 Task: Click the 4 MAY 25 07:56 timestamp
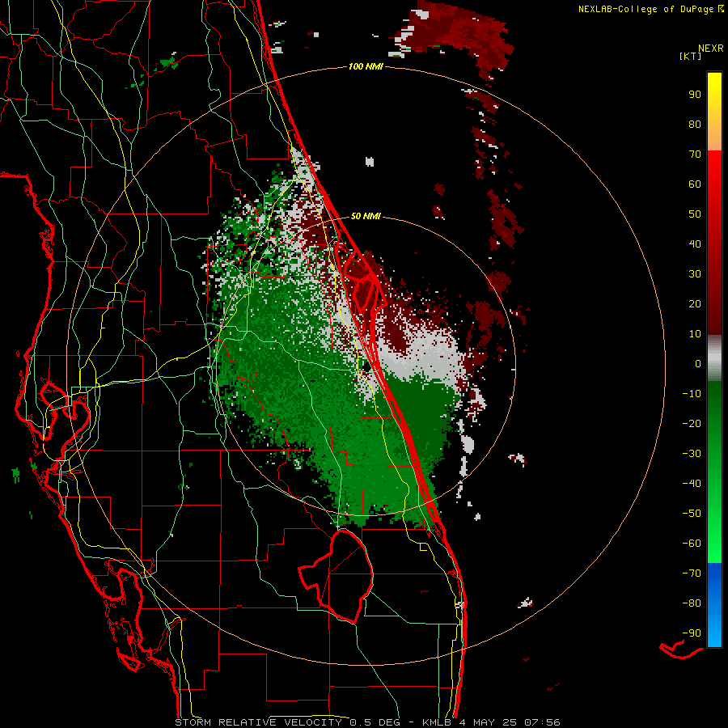(510, 722)
